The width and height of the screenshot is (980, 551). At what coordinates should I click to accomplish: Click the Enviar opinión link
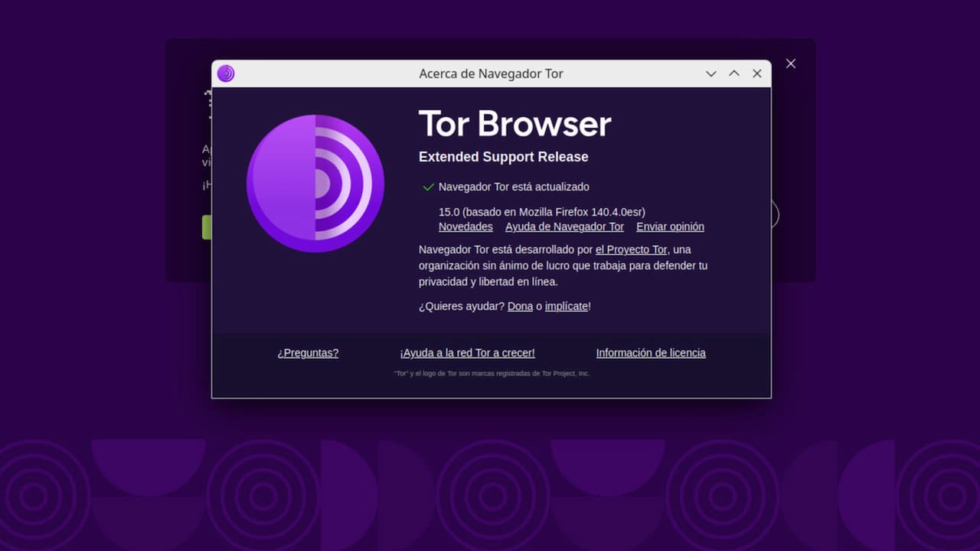click(670, 227)
